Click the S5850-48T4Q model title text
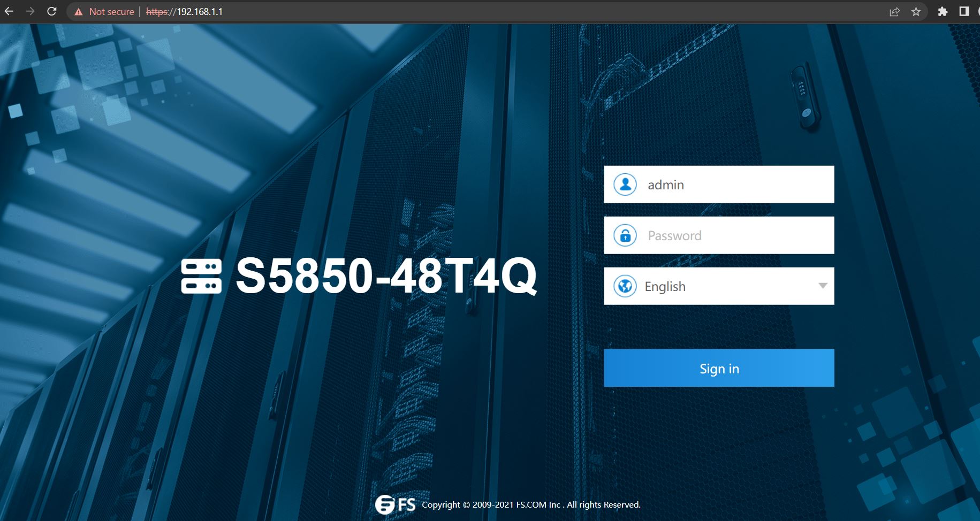The image size is (980, 521). [386, 276]
